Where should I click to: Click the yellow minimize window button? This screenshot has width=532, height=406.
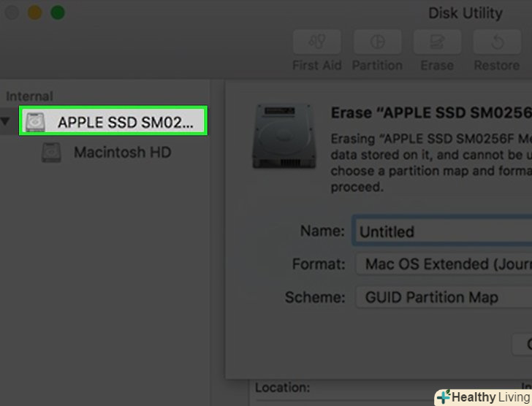(34, 13)
